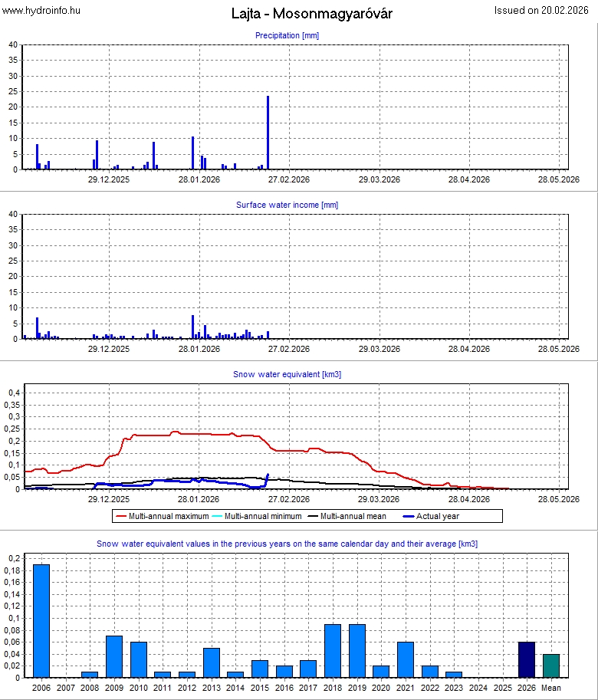This screenshot has height=700, width=598.
Task: Click the tallest precipitation bar near 23 mm
Action: [x=268, y=132]
